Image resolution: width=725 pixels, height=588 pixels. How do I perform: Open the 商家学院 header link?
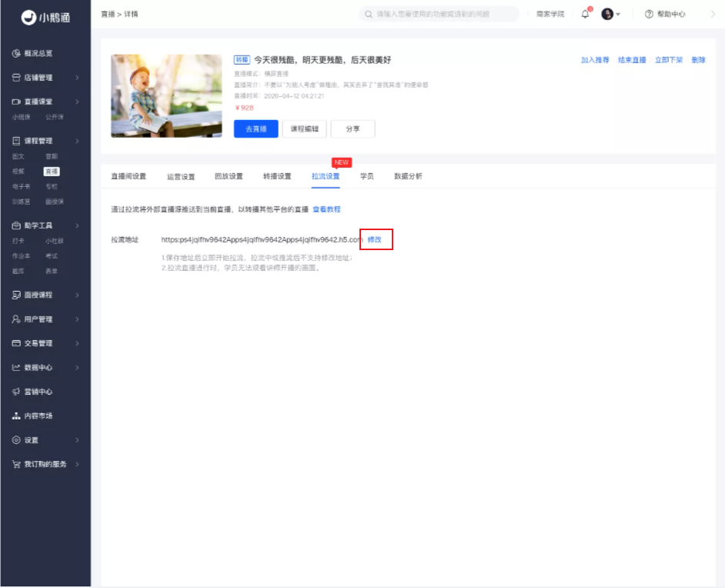pyautogui.click(x=550, y=15)
